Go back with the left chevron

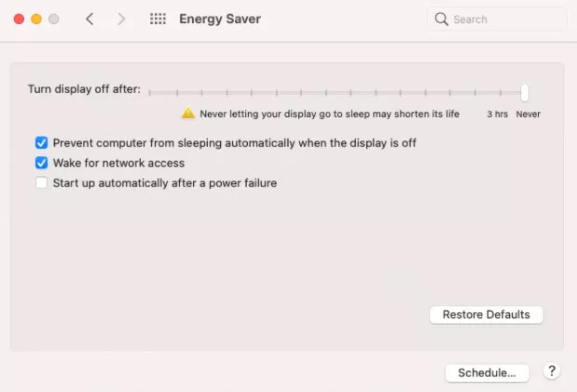(x=89, y=19)
